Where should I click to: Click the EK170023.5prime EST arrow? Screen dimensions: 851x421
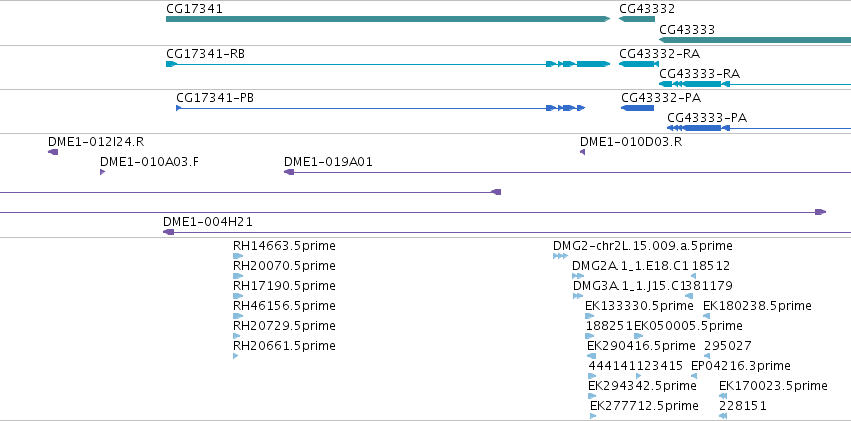pos(722,396)
